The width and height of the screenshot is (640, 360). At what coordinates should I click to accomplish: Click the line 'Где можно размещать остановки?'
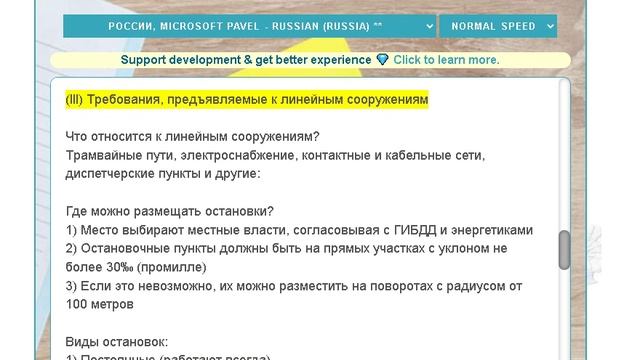point(170,211)
